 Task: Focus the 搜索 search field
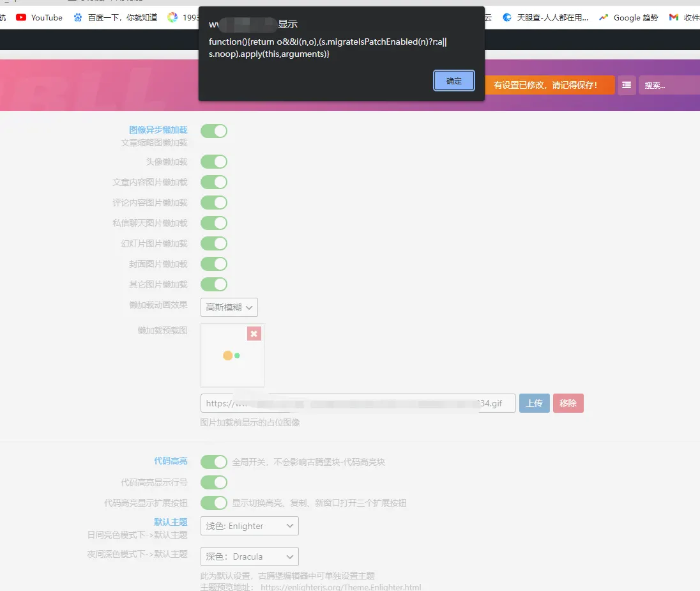tap(669, 85)
